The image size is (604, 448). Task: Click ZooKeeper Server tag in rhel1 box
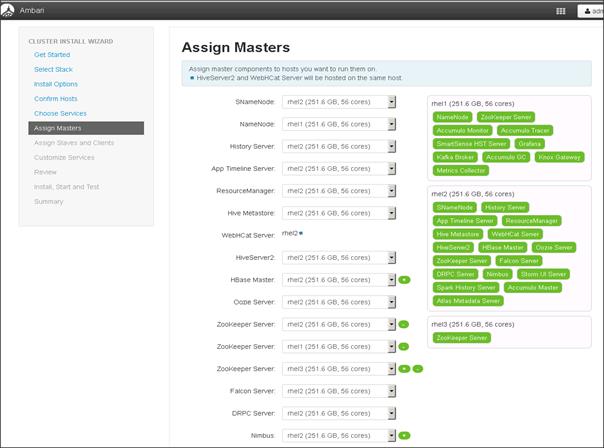click(505, 117)
